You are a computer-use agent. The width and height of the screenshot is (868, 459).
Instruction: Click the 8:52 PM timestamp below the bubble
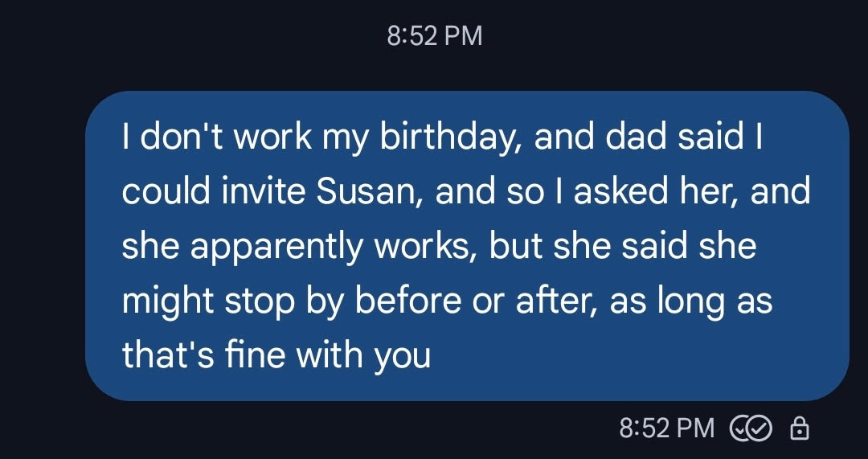pos(667,428)
